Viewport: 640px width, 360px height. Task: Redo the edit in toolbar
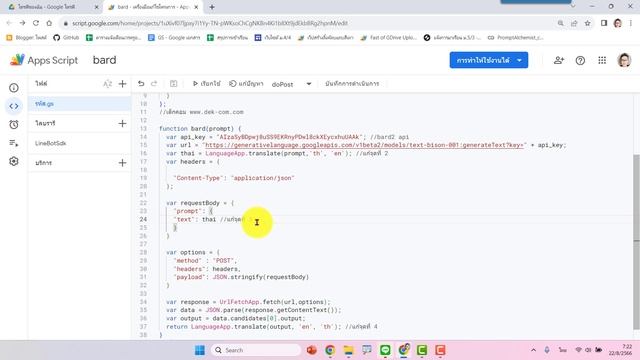tap(154, 84)
